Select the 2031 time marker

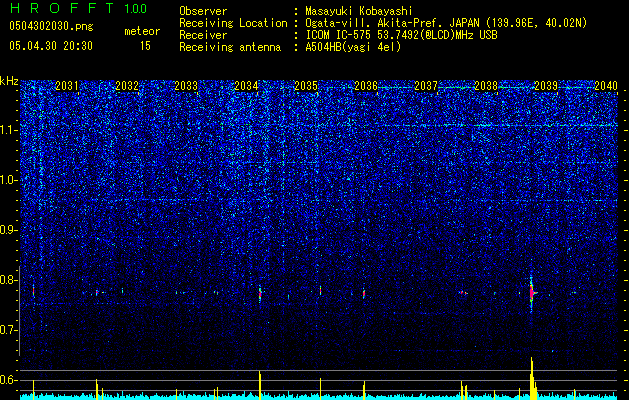point(67,86)
